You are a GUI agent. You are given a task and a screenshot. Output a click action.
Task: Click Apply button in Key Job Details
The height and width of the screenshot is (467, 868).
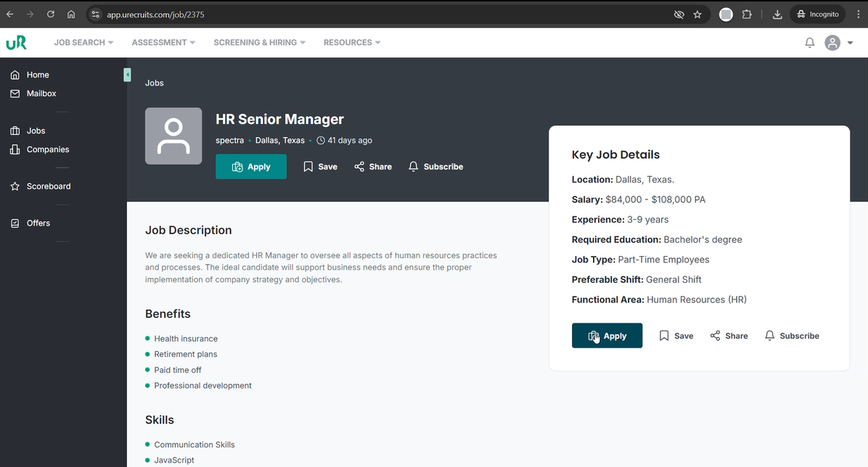[x=607, y=336]
